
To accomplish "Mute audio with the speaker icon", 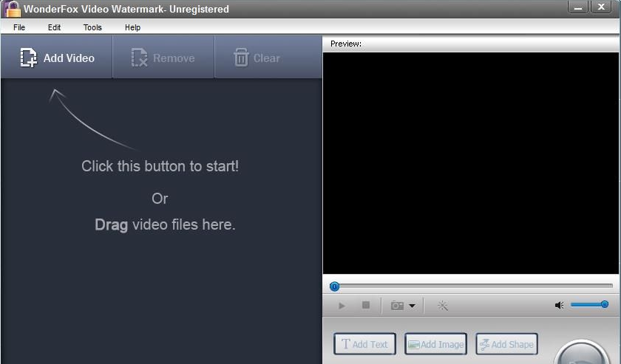I will pos(559,305).
